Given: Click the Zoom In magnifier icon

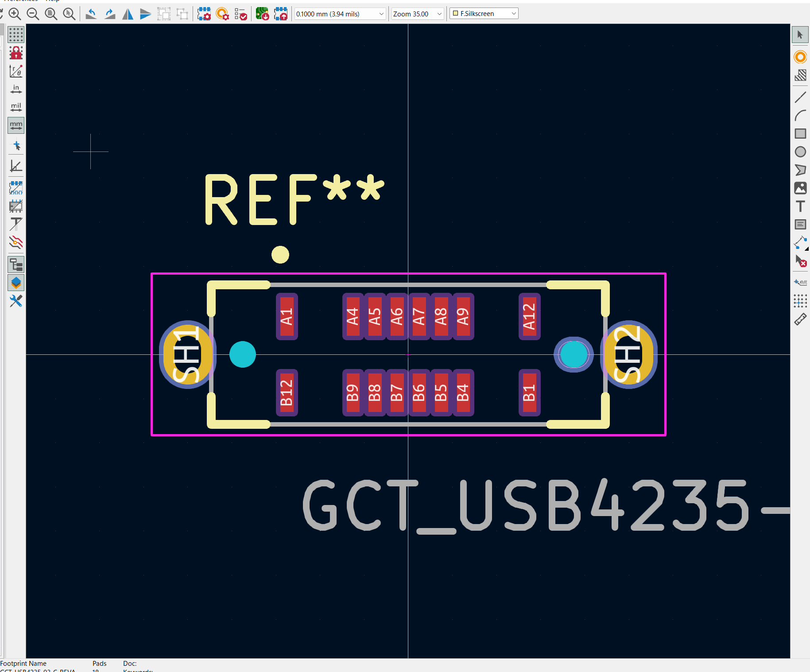Looking at the screenshot, I should (15, 14).
